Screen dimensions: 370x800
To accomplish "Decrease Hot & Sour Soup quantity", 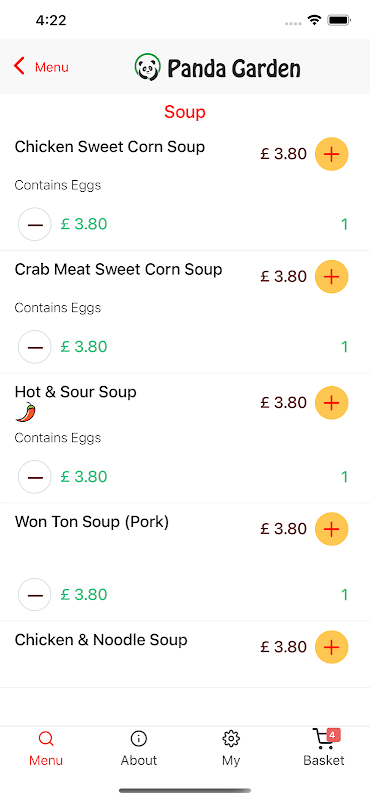I will 35,477.
